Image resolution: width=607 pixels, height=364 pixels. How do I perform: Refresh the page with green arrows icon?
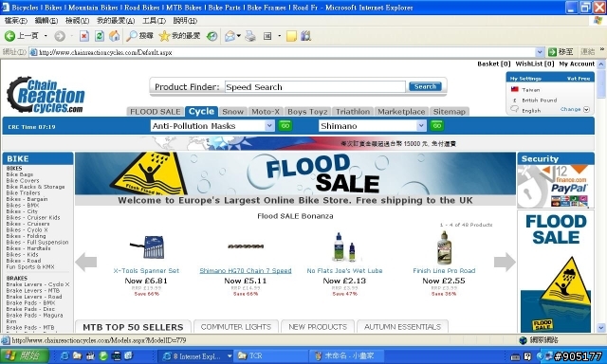(100, 36)
